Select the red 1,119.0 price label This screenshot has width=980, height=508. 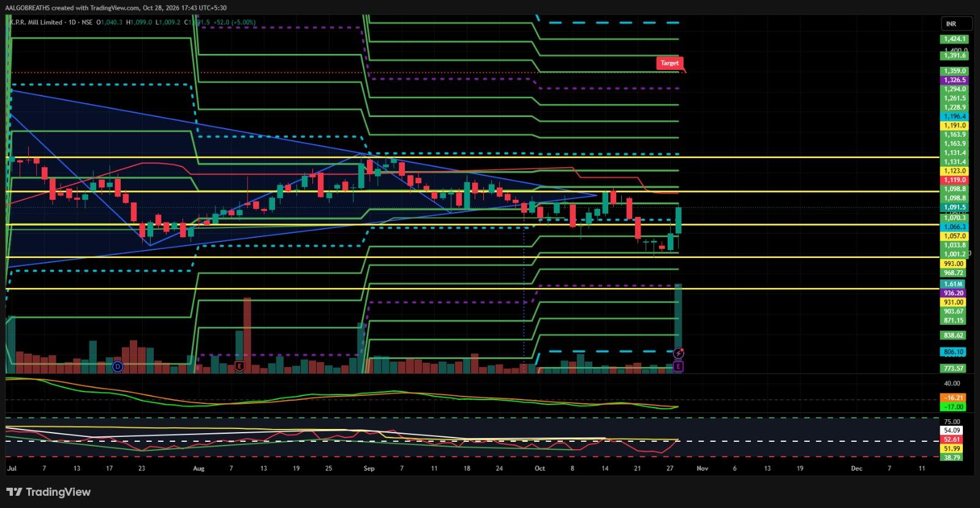(x=954, y=180)
